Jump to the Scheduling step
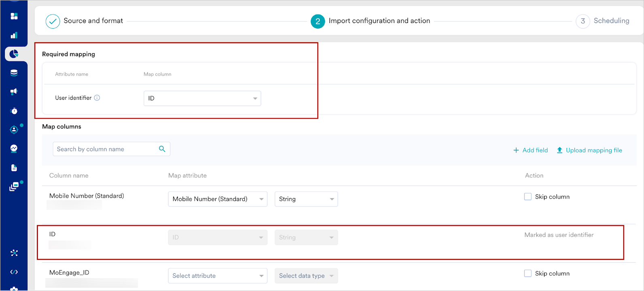 pos(603,21)
